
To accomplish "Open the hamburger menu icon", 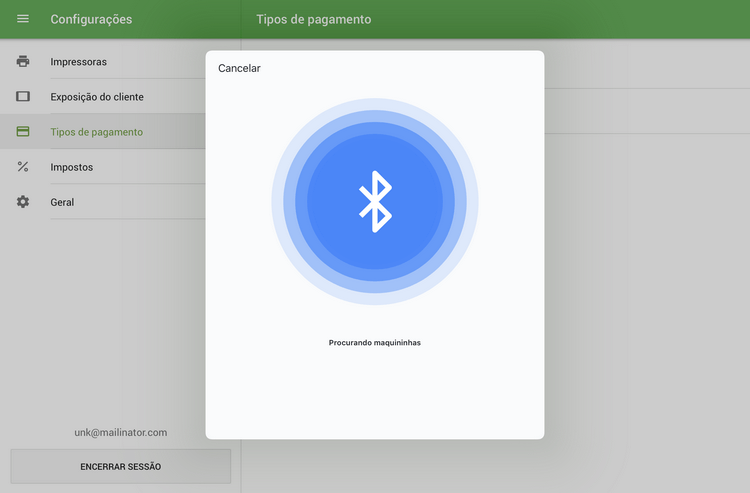I will click(x=23, y=19).
